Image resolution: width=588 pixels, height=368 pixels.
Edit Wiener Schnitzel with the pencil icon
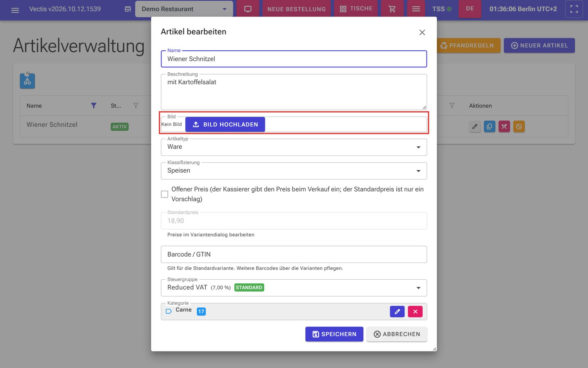coord(475,126)
